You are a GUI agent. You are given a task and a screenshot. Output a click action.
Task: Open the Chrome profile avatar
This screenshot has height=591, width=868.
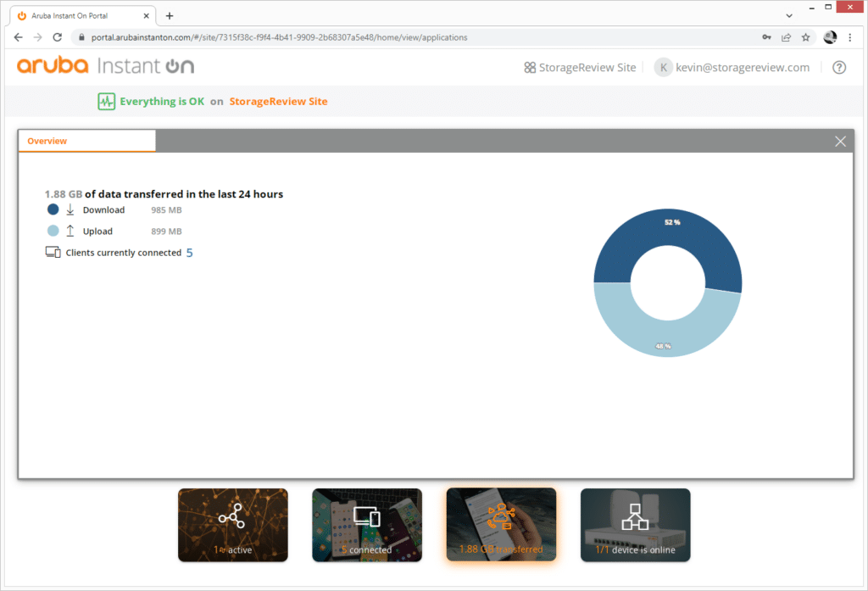(830, 37)
